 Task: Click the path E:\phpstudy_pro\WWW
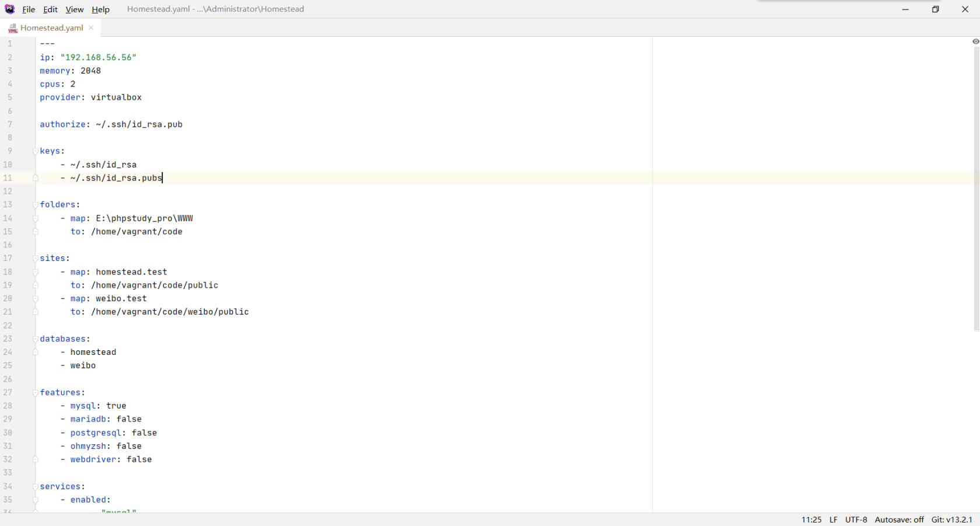click(x=144, y=218)
